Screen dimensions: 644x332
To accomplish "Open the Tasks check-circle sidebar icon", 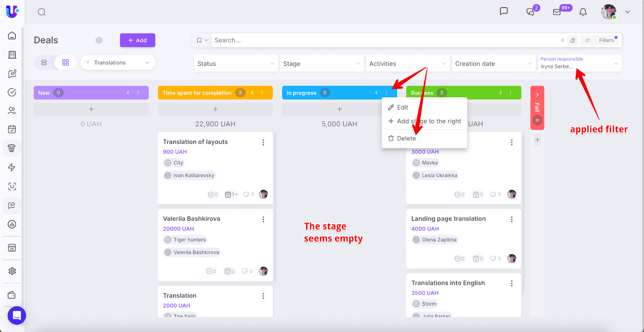I will click(12, 92).
